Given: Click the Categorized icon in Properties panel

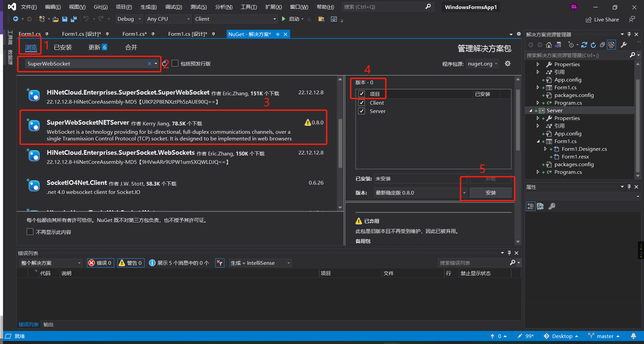Looking at the screenshot, I should coord(530,206).
